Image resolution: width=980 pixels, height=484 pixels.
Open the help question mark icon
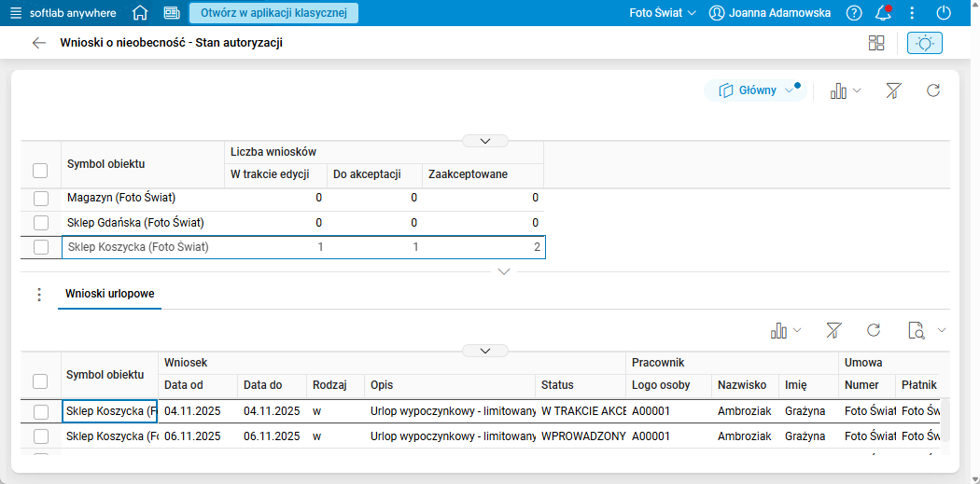[x=854, y=13]
